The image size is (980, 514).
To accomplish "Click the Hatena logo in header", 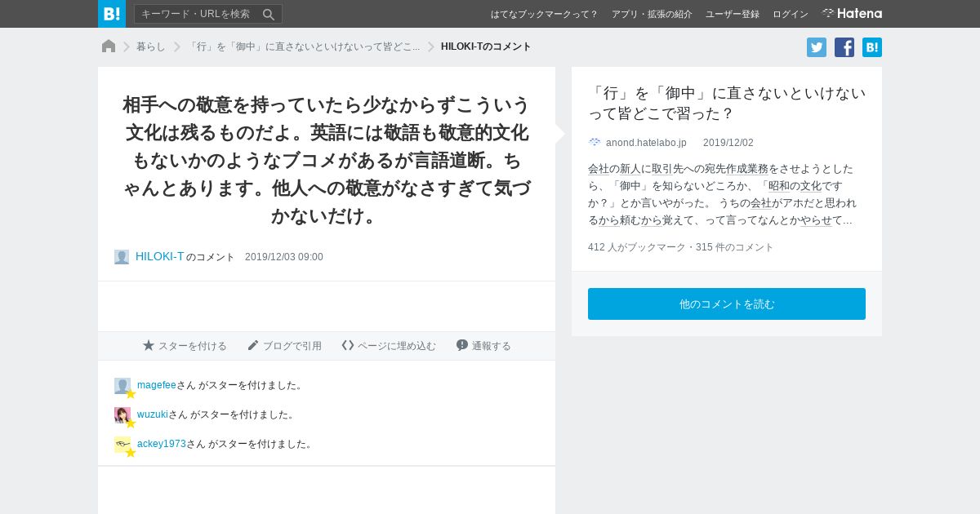I will coord(852,14).
